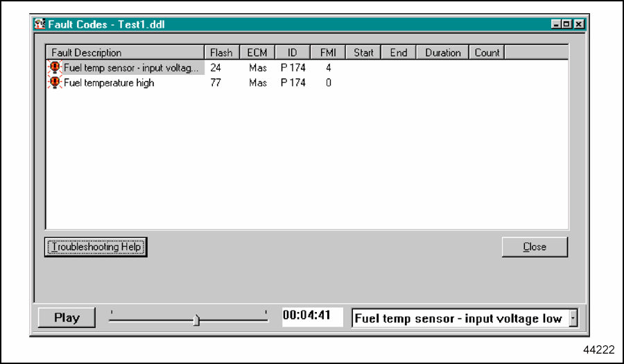Open Troubleshooting Help for the selected fault
Screen dimensions: 624x364
96,247
